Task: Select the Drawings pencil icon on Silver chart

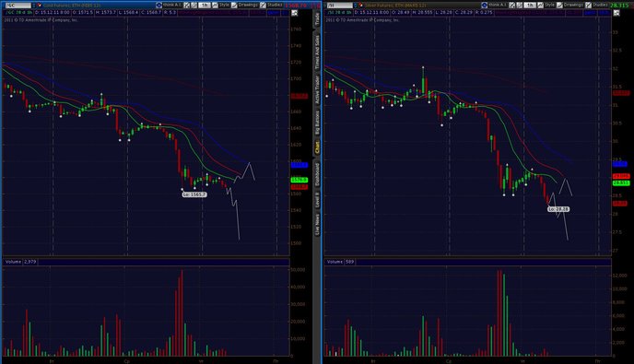Action: coord(559,6)
